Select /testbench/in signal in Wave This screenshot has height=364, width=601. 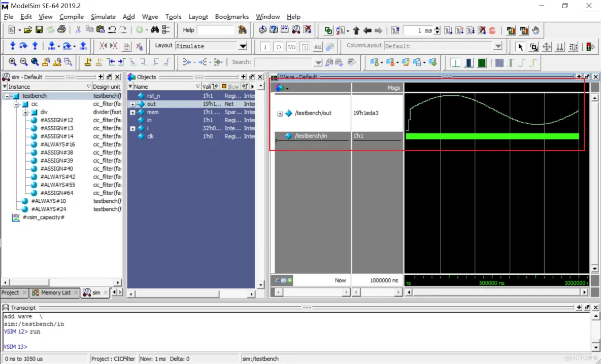[x=311, y=136]
